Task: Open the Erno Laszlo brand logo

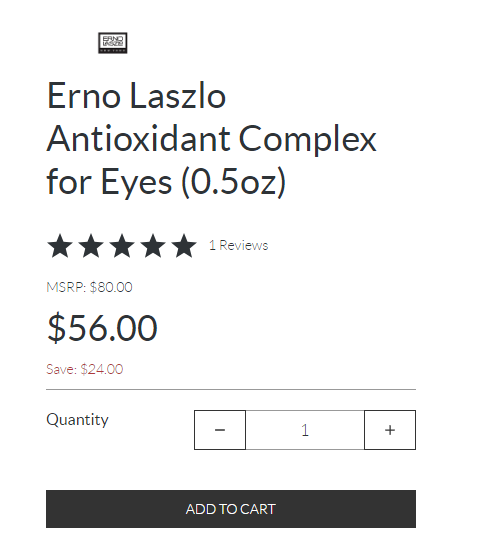Action: coord(113,43)
